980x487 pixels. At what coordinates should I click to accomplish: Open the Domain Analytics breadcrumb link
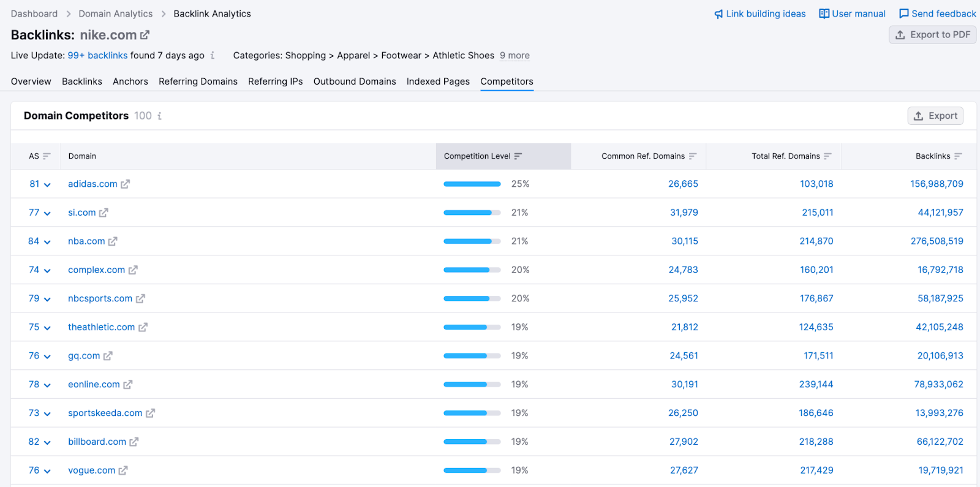coord(116,13)
